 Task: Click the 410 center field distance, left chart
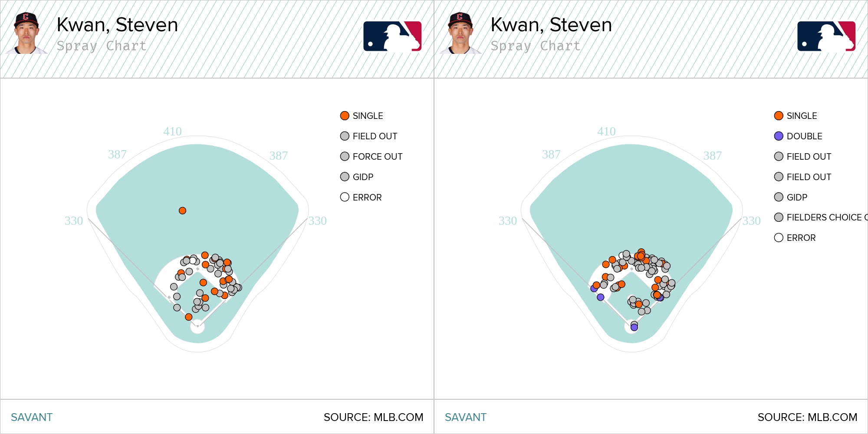[172, 132]
